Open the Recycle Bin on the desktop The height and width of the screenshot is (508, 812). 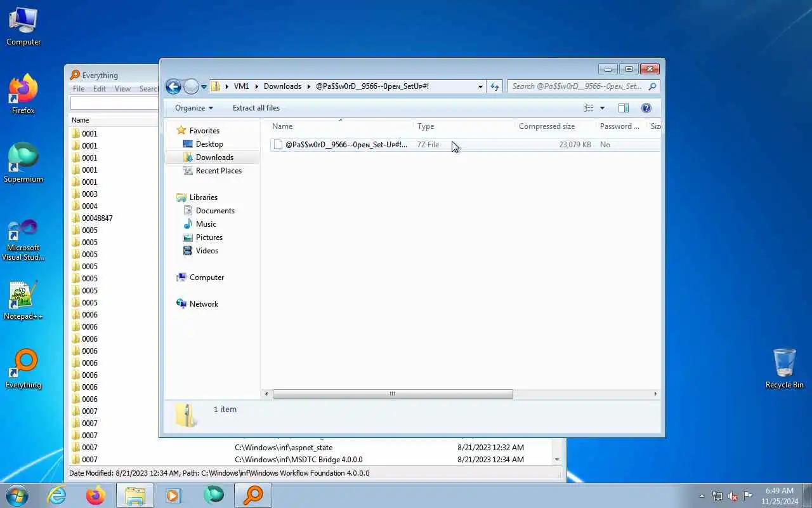(785, 368)
